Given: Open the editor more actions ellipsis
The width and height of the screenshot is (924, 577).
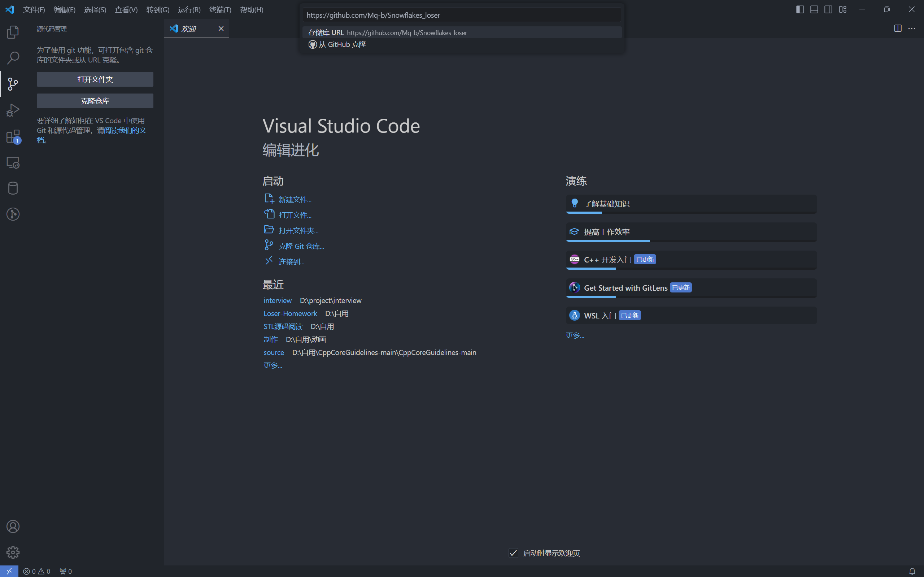Looking at the screenshot, I should coord(912,29).
